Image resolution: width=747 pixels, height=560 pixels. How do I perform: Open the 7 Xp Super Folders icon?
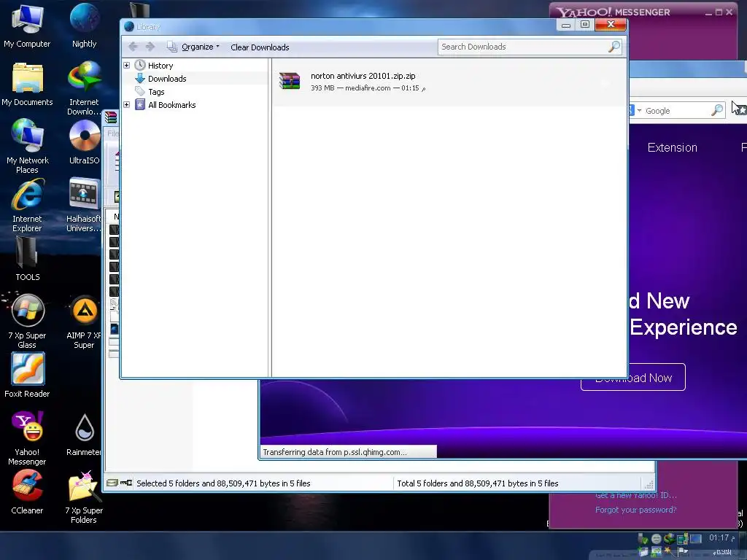[85, 497]
